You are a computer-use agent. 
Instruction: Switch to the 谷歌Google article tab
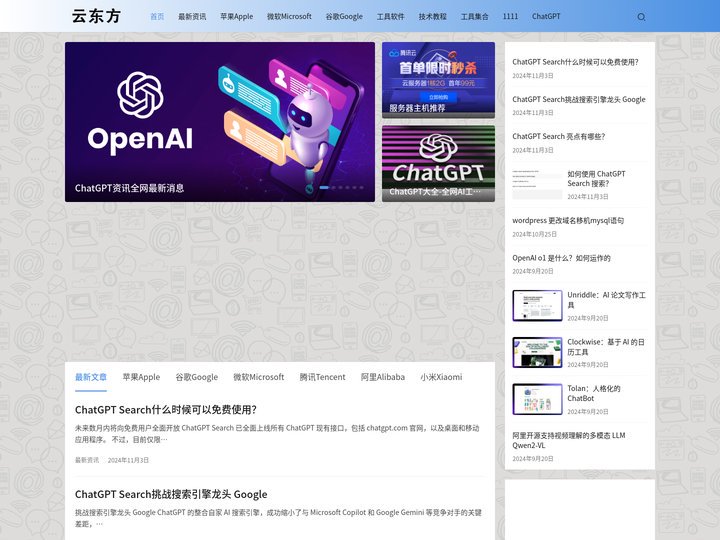pos(197,377)
